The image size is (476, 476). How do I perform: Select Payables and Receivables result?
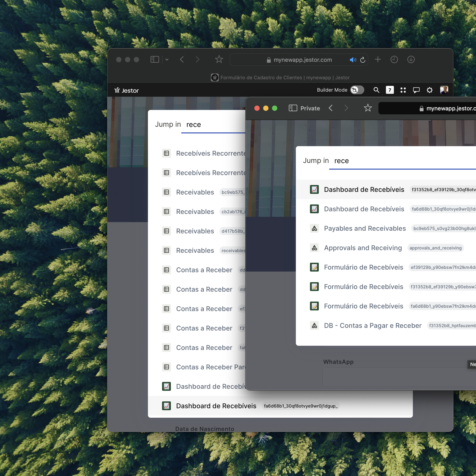coord(365,228)
